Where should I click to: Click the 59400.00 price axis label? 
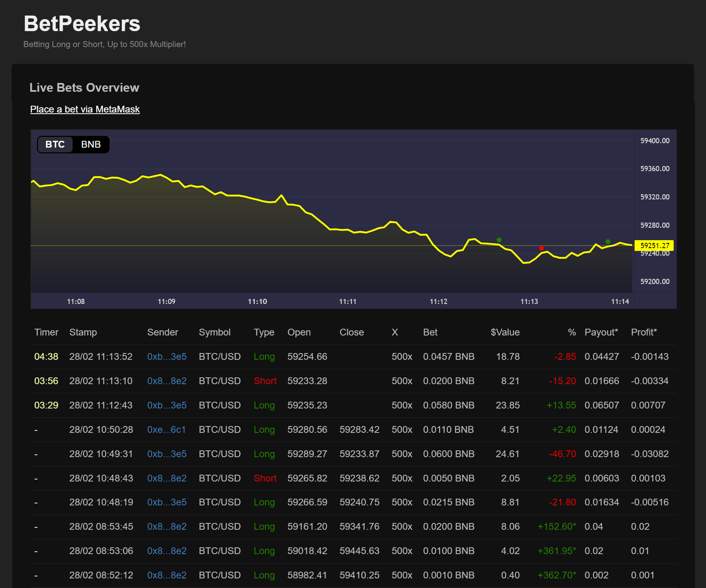[x=655, y=141]
